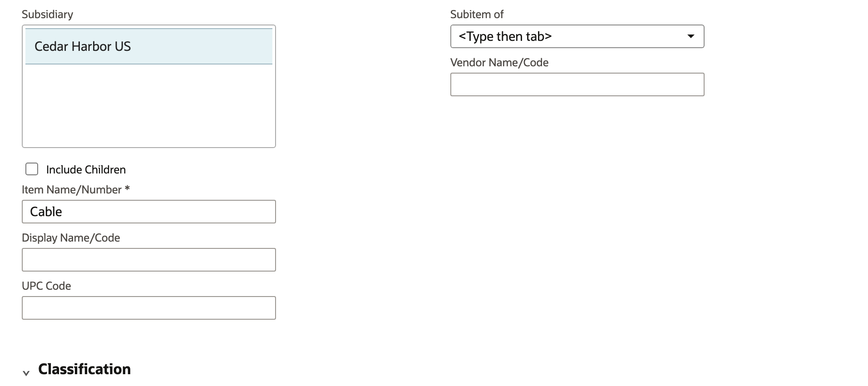Click the Item Name/Number field containing Cable
This screenshot has height=386, width=868.
[149, 212]
